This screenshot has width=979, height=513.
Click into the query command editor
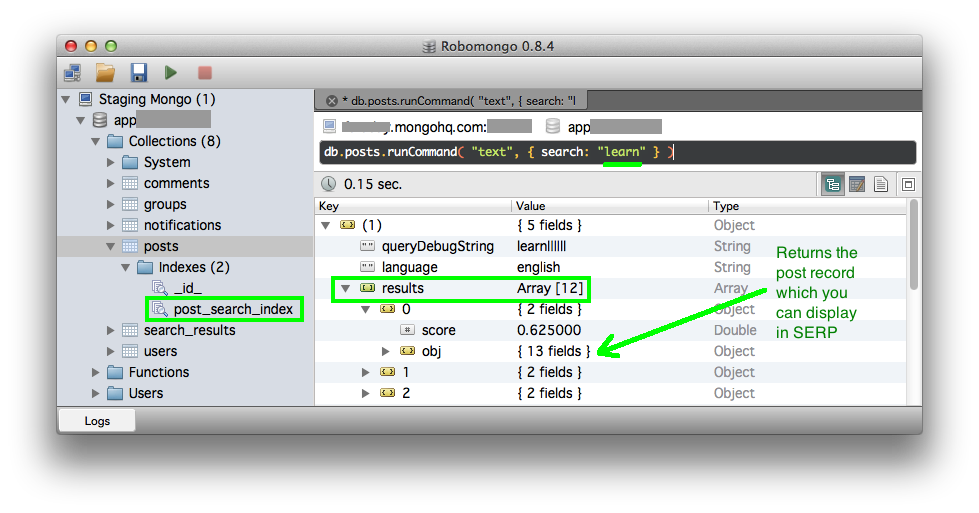coord(617,152)
